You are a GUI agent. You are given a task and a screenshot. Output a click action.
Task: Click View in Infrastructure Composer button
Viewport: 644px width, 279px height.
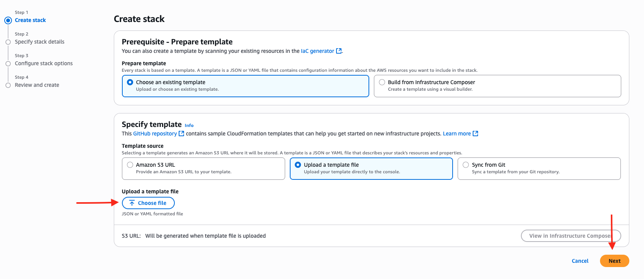[570, 236]
